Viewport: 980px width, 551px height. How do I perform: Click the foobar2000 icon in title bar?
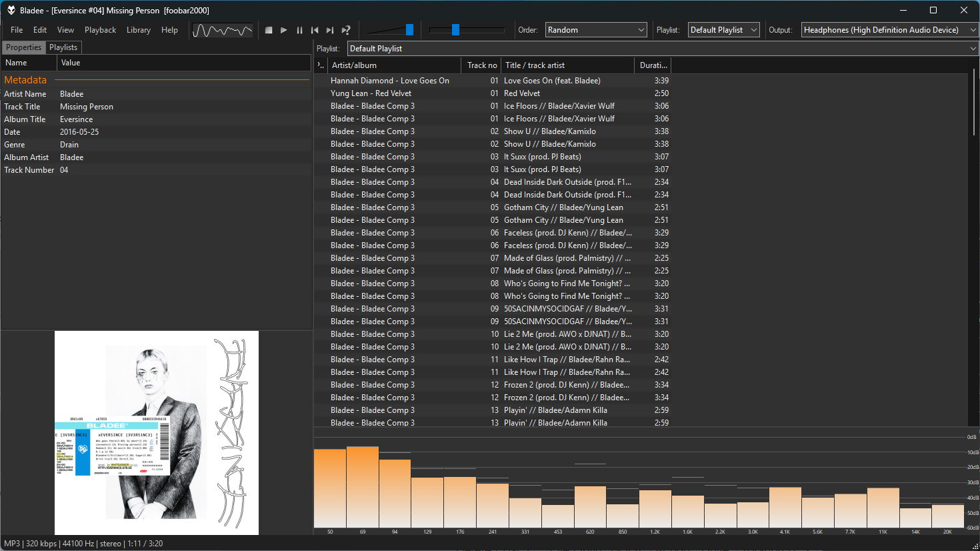tap(11, 10)
